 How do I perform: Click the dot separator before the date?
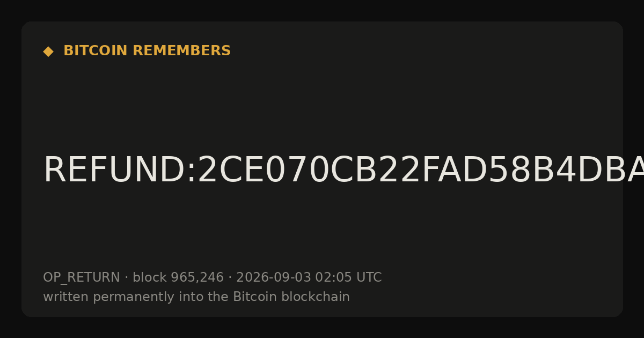pos(230,278)
